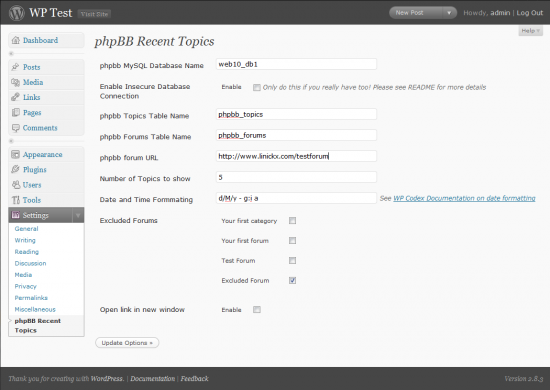
Task: Enable insecure database connection checkbox
Action: click(257, 87)
